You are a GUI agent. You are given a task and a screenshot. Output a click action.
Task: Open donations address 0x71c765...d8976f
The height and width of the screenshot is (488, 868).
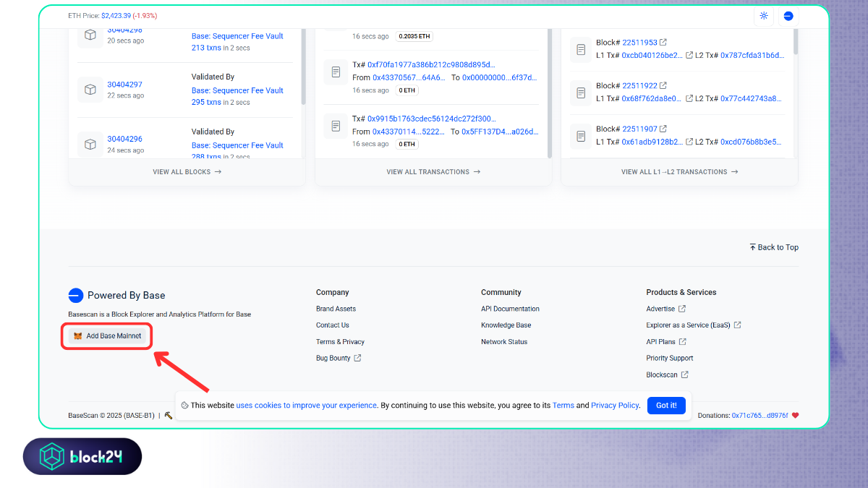point(760,416)
